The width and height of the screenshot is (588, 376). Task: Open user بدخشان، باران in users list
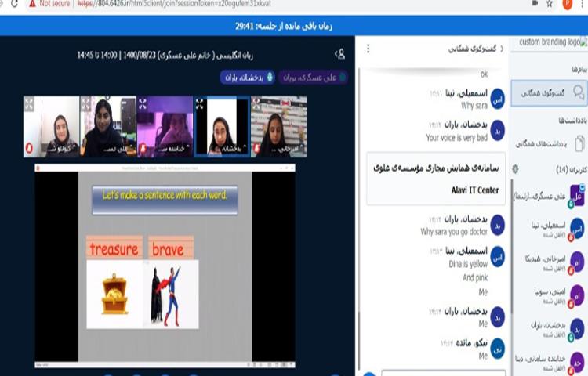(549, 329)
